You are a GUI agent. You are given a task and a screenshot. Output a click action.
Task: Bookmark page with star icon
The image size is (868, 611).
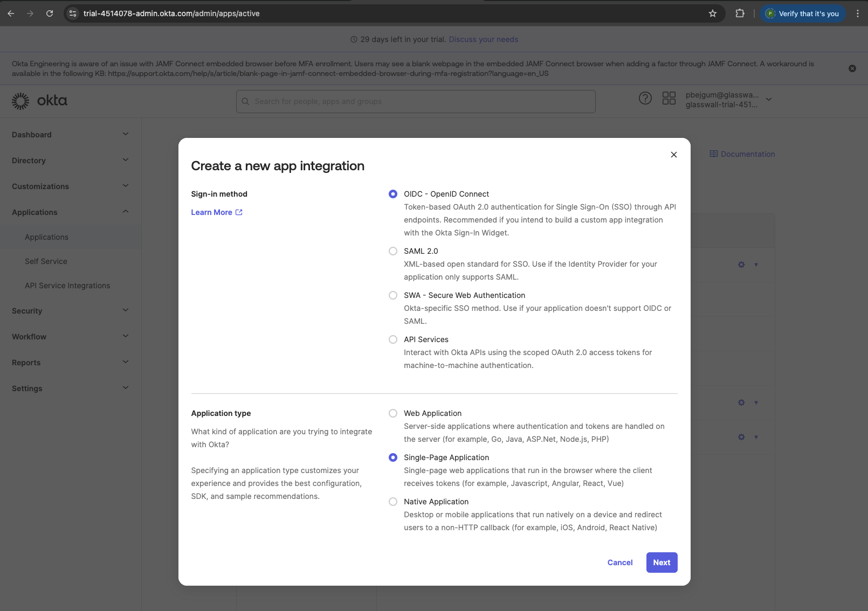(x=713, y=13)
